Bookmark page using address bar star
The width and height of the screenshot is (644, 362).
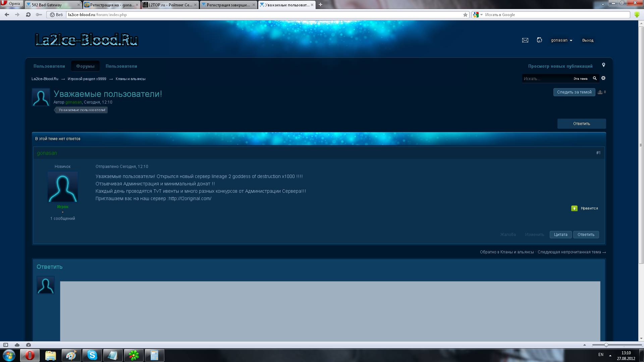click(465, 15)
